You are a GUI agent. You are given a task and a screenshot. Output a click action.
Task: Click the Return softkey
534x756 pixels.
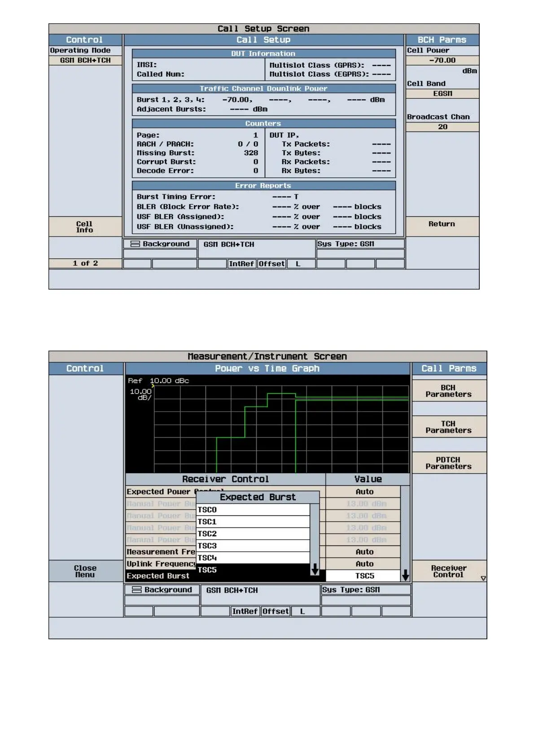[x=442, y=227]
